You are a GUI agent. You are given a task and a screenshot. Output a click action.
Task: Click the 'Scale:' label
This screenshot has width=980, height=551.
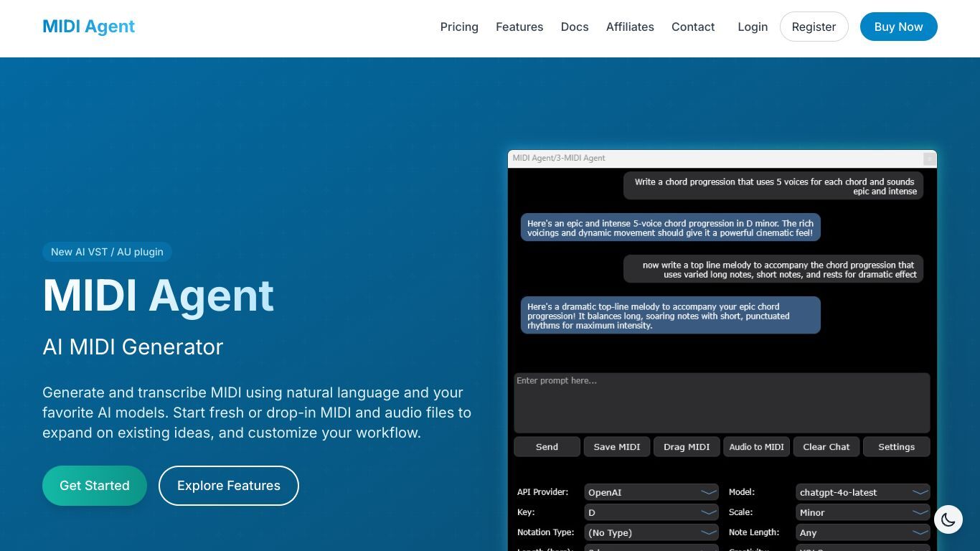click(x=740, y=512)
